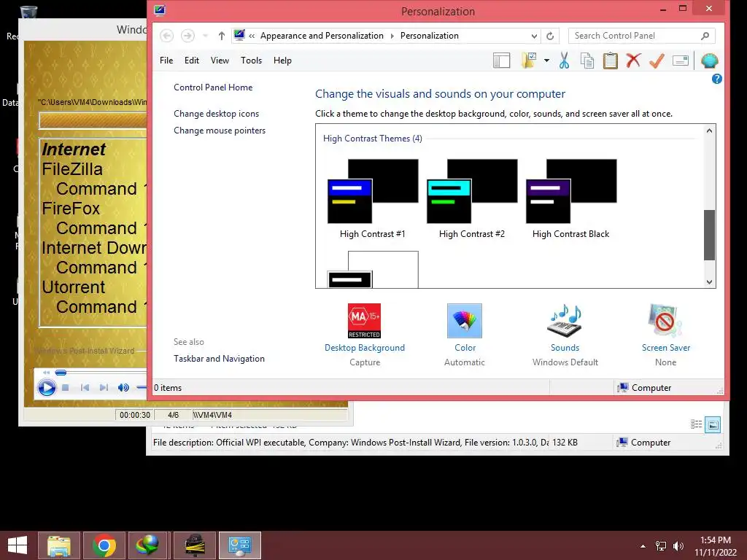This screenshot has height=560, width=747.
Task: Click the theme list scroll up arrow
Action: pos(709,131)
